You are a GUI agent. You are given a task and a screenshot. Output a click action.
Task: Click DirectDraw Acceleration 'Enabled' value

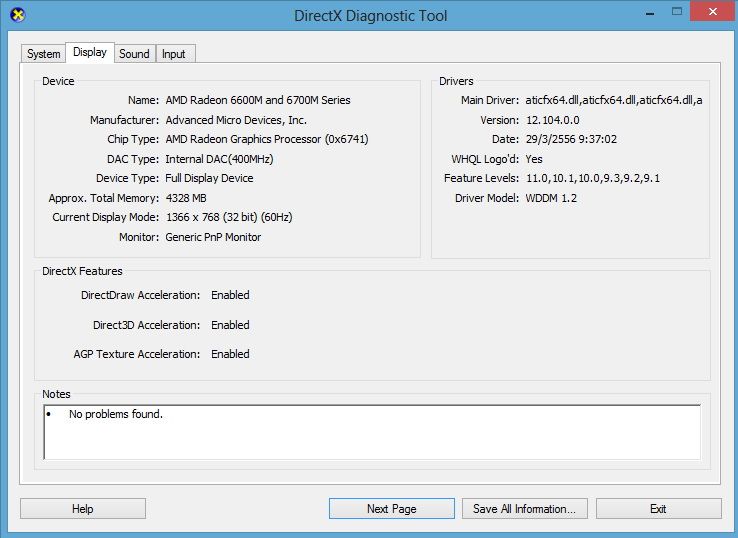[230, 295]
